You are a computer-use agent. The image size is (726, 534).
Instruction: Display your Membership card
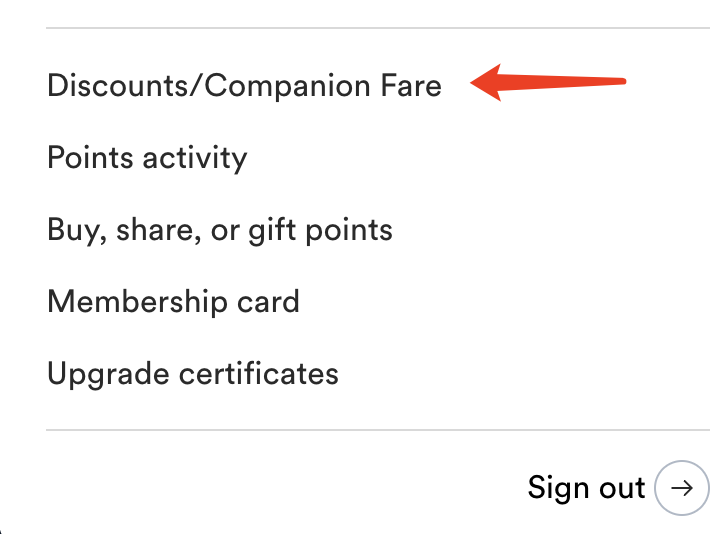click(173, 302)
